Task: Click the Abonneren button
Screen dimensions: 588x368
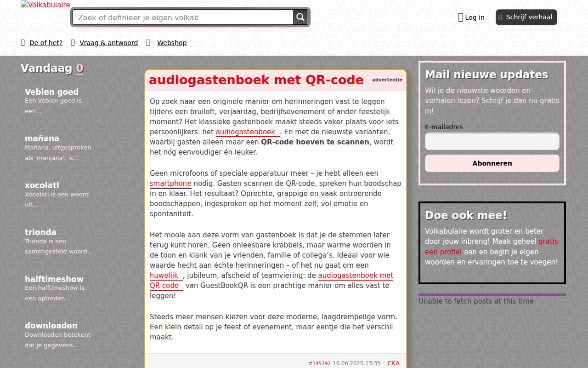Action: (492, 163)
